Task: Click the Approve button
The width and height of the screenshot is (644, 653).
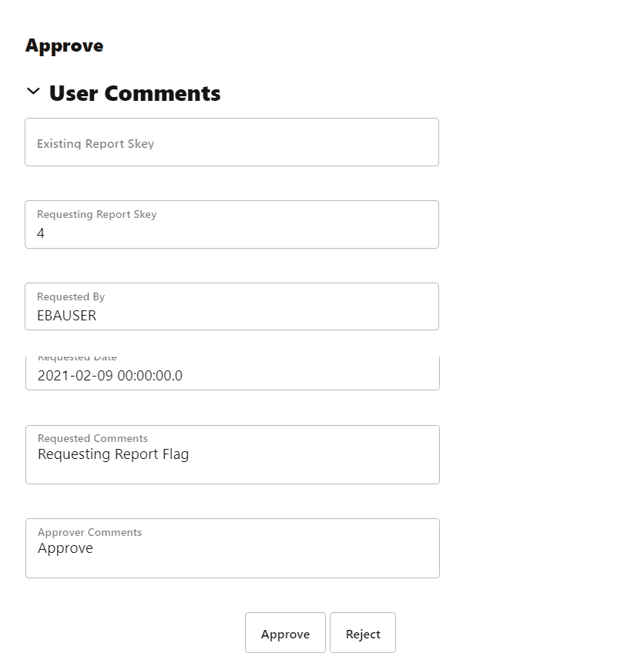Action: (x=285, y=633)
